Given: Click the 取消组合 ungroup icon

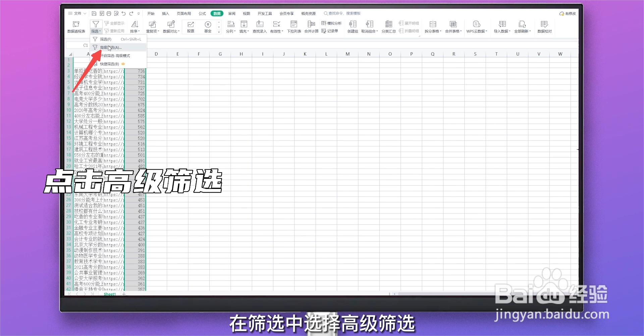Looking at the screenshot, I should [370, 24].
